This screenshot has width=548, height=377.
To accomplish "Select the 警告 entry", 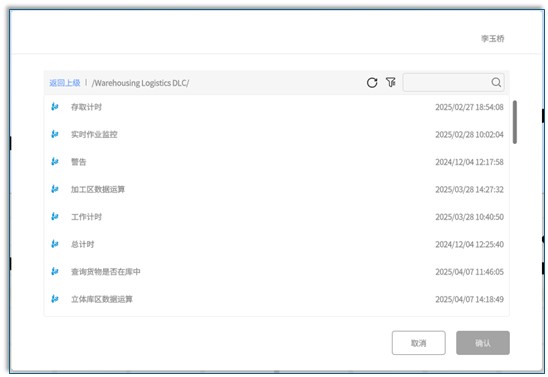I will point(79,162).
